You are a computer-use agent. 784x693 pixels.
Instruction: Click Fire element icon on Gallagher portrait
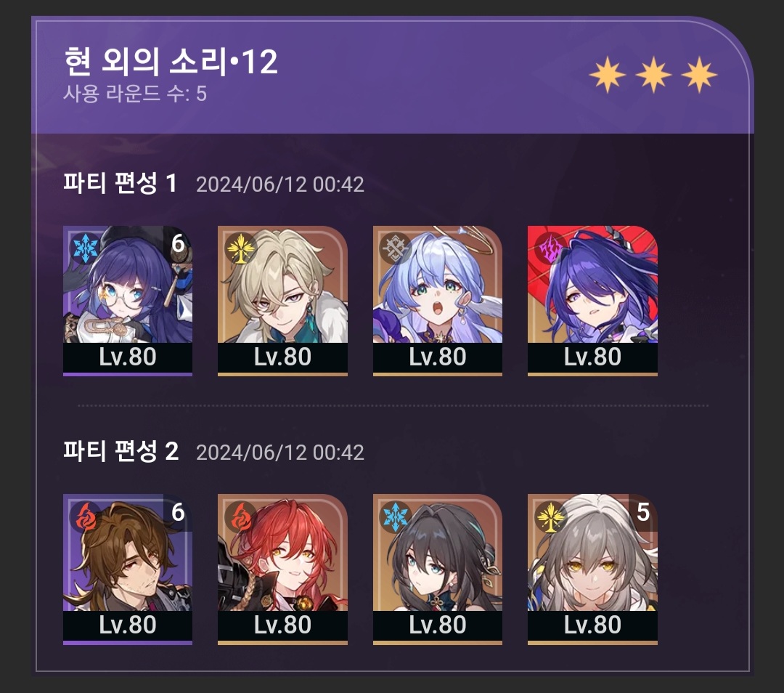pyautogui.click(x=86, y=516)
